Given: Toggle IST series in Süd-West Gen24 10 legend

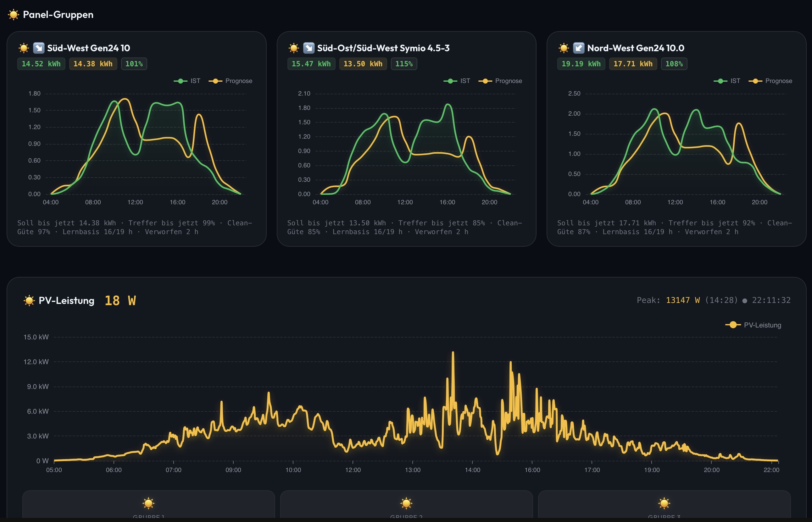Looking at the screenshot, I should tap(187, 81).
